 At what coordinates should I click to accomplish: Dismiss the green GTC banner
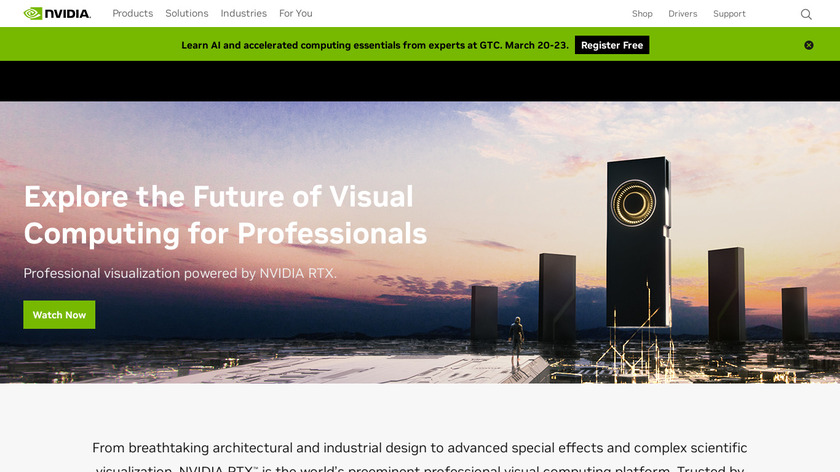tap(808, 45)
